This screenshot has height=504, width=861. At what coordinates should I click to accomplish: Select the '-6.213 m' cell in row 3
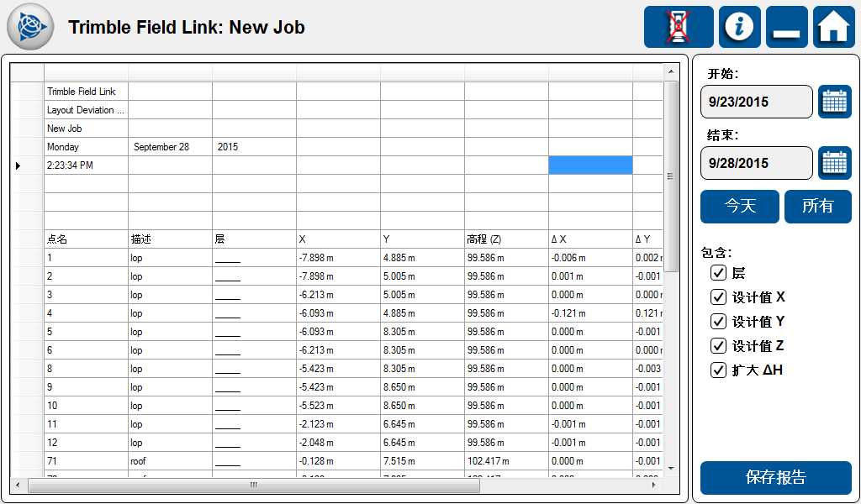click(x=338, y=295)
